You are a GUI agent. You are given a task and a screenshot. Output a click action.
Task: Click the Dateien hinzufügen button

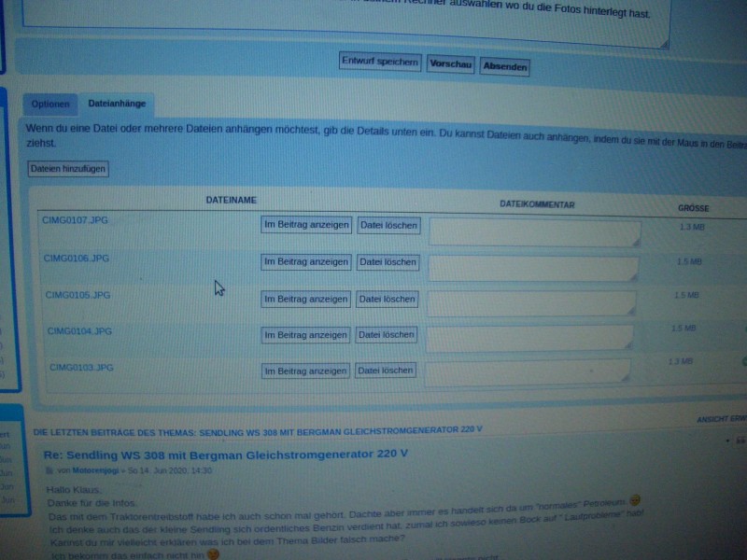(x=68, y=169)
